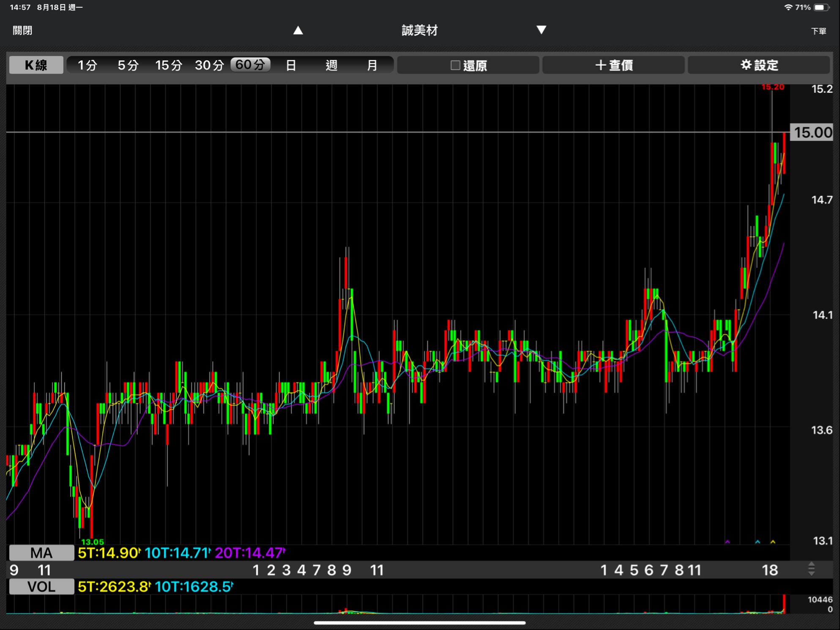
Task: Tap the yellow marker arrow above MA row
Action: [773, 542]
